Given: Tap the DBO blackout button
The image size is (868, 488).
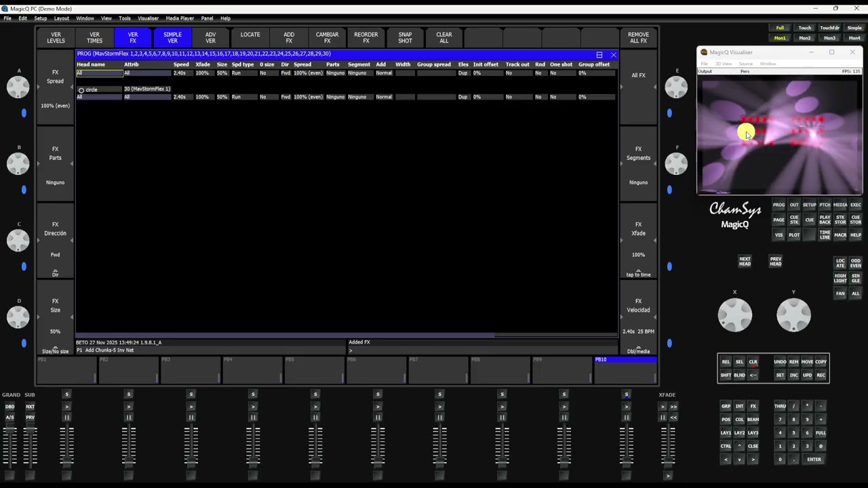Looking at the screenshot, I should point(9,407).
